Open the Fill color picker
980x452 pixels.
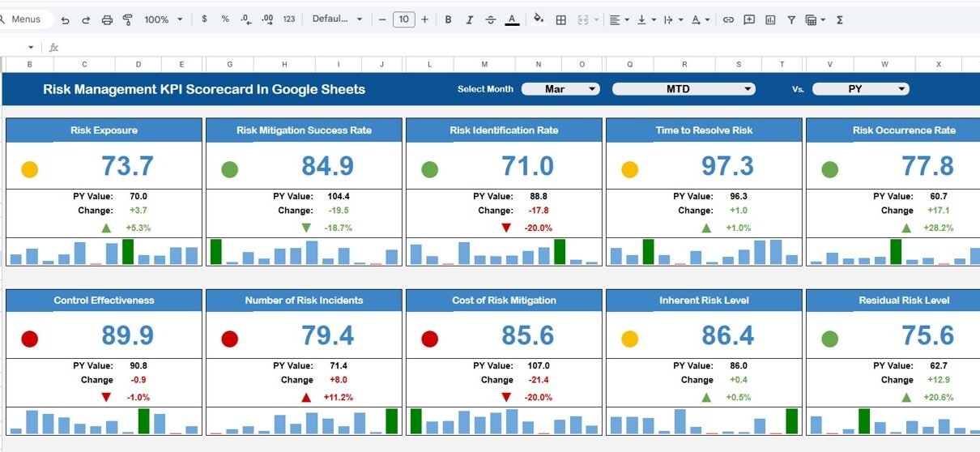[539, 19]
